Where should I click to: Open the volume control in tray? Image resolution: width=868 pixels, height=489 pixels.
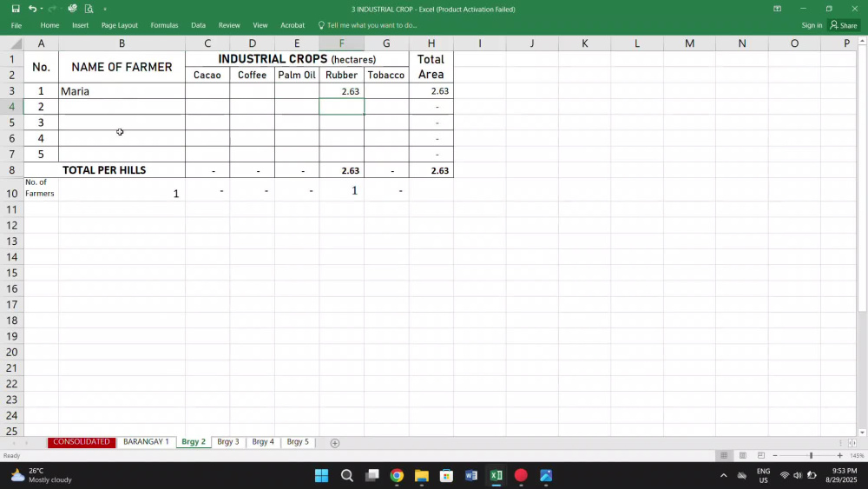click(798, 476)
